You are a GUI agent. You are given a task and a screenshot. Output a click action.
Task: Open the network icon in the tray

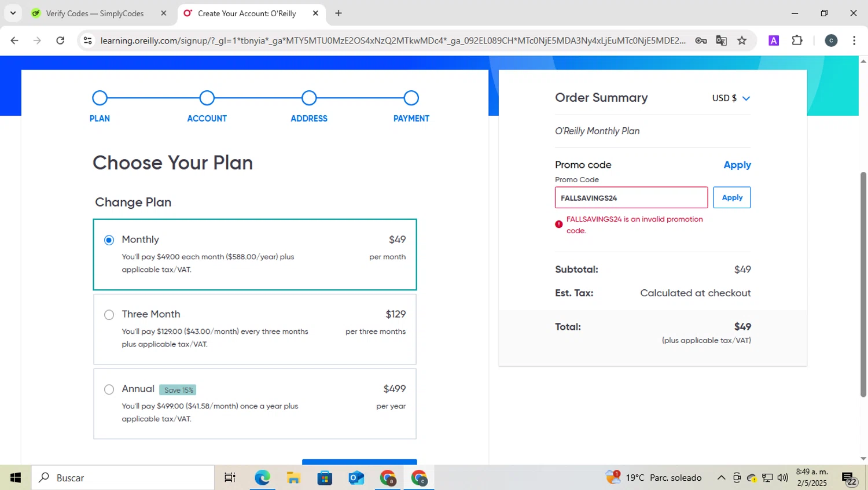click(767, 478)
